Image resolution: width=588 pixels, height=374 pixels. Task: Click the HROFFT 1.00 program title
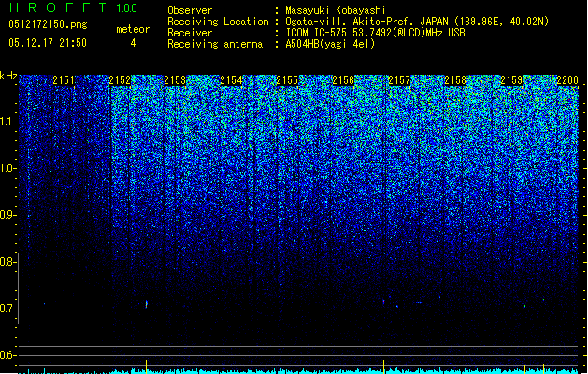coord(74,7)
